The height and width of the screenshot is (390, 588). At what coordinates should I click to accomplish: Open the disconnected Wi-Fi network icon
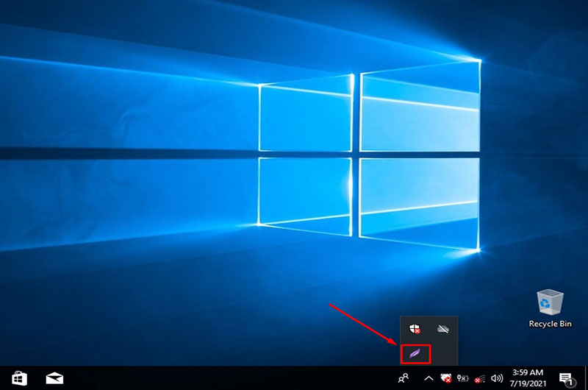coord(480,378)
